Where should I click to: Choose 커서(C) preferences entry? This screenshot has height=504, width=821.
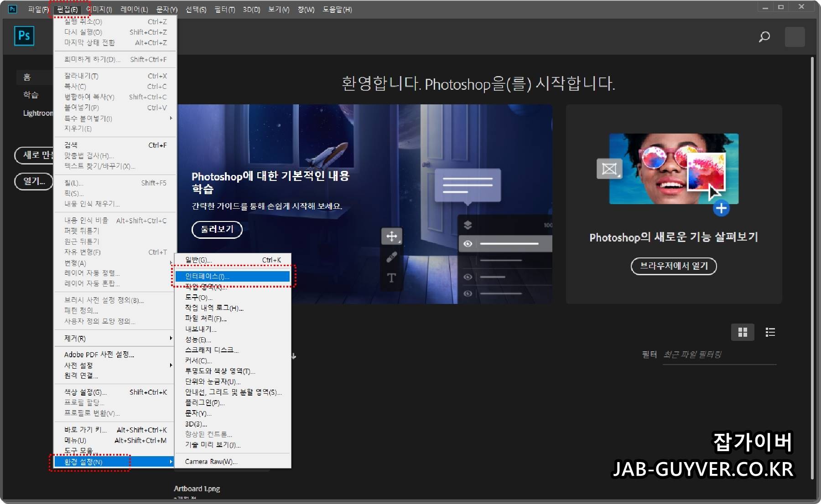[x=233, y=360]
